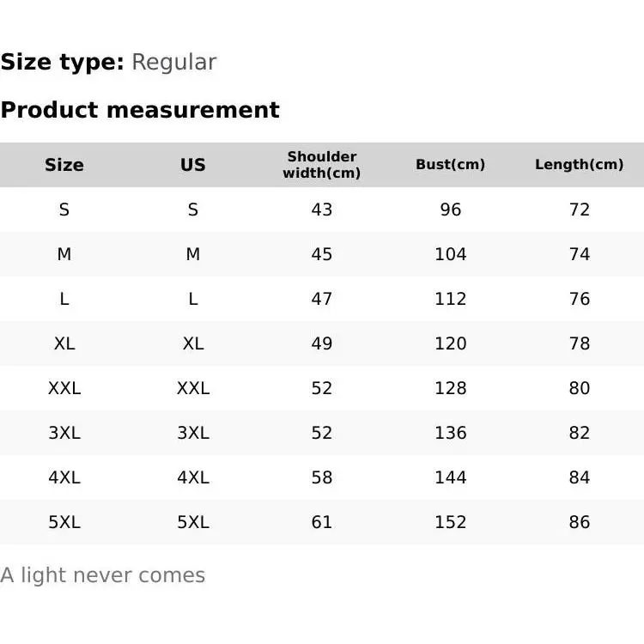Click the S size row label
The width and height of the screenshot is (644, 644).
tap(64, 210)
